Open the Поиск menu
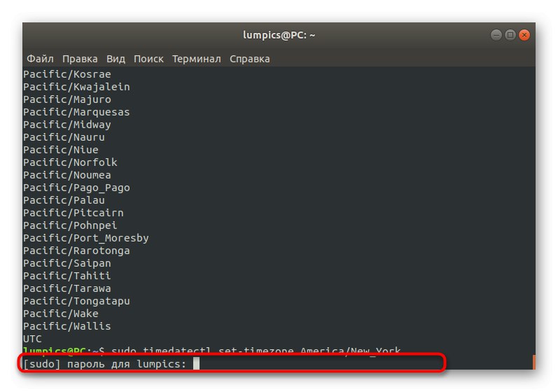The width and height of the screenshot is (558, 392). click(x=148, y=59)
